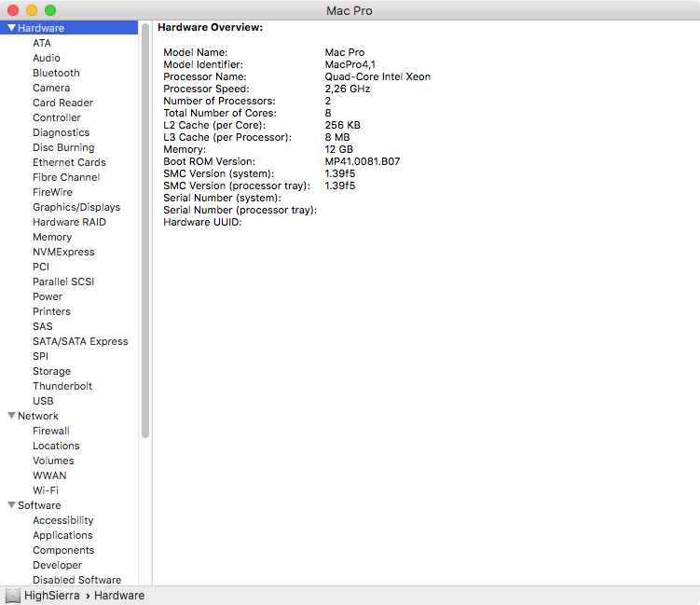Select Wi-Fi under Network
This screenshot has height=605, width=700.
click(x=46, y=490)
